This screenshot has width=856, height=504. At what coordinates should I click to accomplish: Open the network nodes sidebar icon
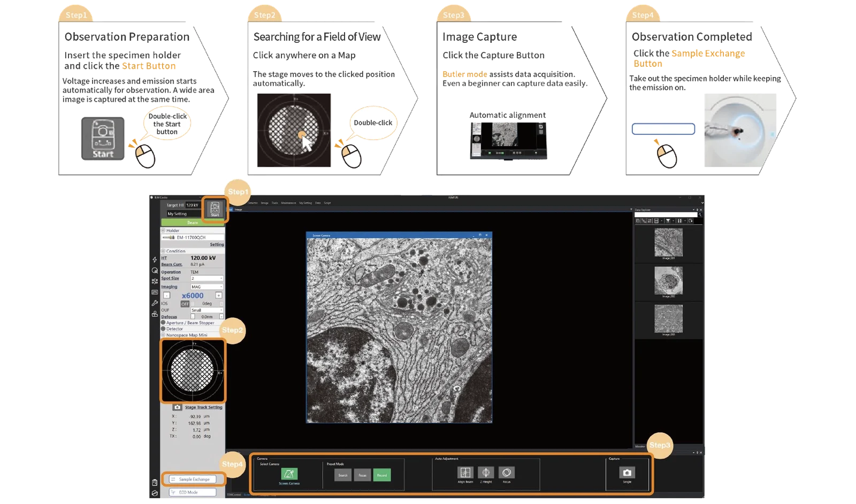[x=155, y=281]
